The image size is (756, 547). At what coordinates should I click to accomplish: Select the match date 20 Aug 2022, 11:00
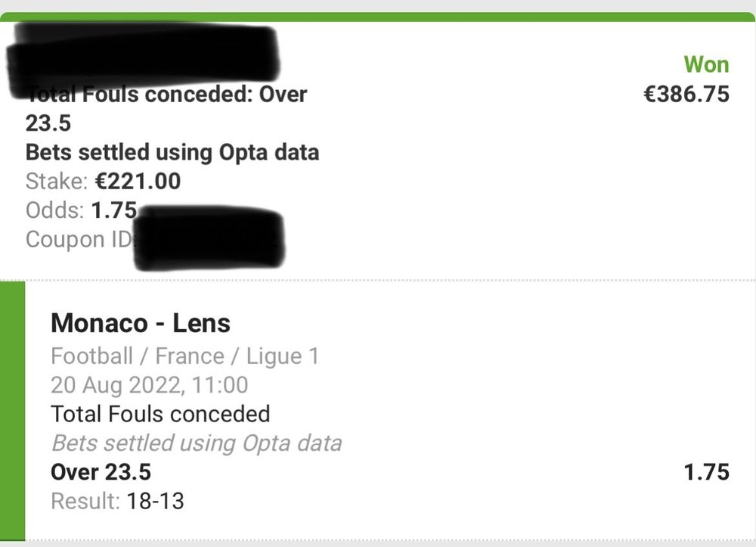tap(150, 385)
